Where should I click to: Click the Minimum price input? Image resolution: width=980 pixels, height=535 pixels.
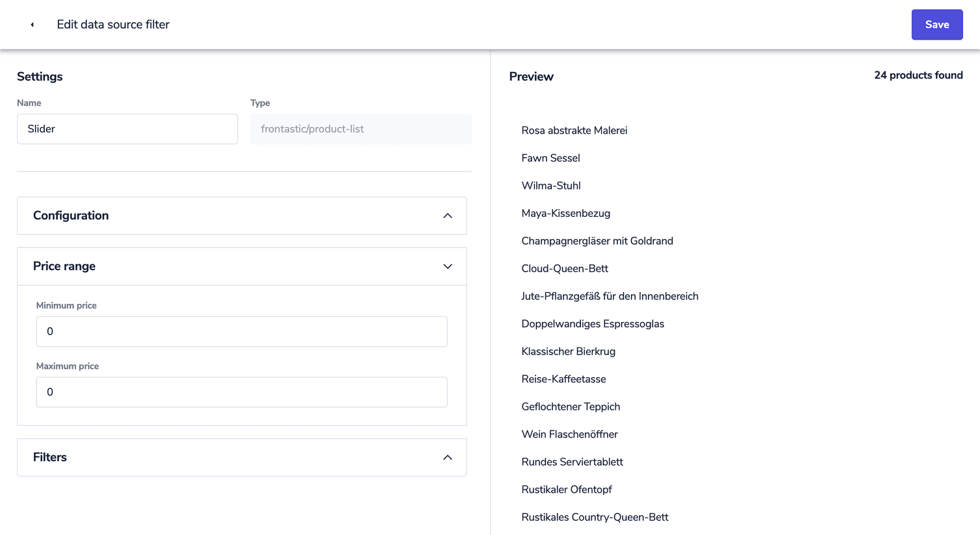point(241,331)
